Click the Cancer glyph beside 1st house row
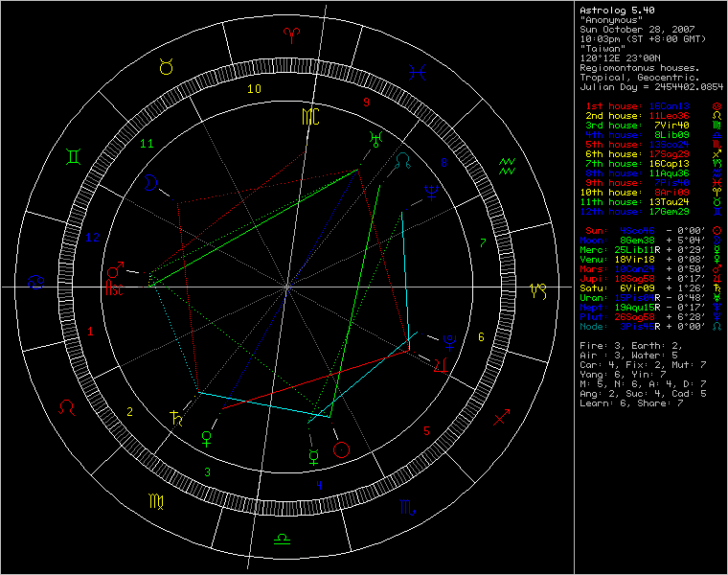 (717, 106)
